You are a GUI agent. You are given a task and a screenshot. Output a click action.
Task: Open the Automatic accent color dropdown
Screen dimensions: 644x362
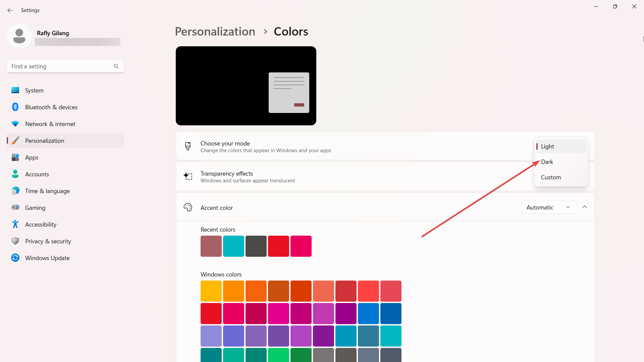[x=549, y=207]
